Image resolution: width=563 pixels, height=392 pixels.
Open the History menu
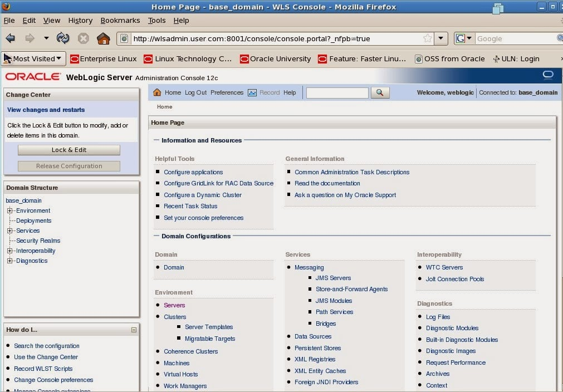[x=80, y=20]
